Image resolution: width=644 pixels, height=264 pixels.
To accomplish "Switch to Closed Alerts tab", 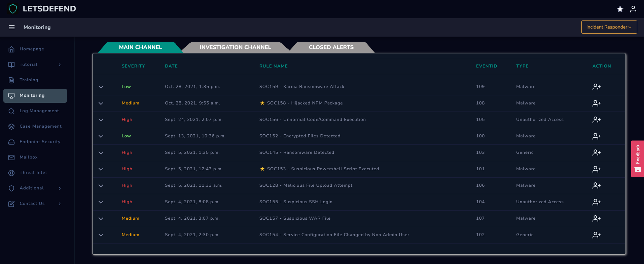I will [x=331, y=47].
